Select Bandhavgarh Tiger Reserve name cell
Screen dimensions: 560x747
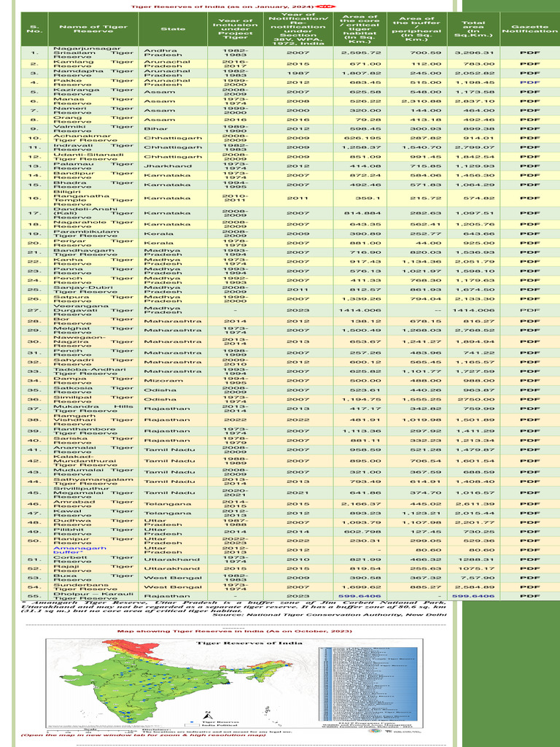93,252
